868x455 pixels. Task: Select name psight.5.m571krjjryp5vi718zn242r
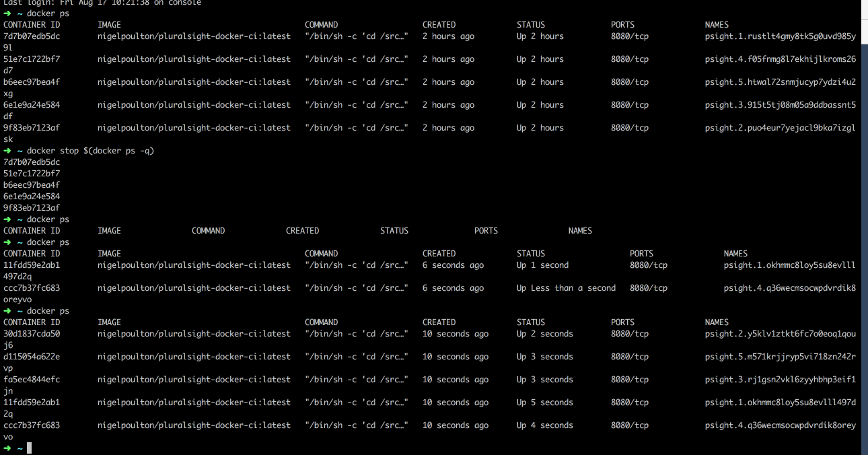[781, 357]
